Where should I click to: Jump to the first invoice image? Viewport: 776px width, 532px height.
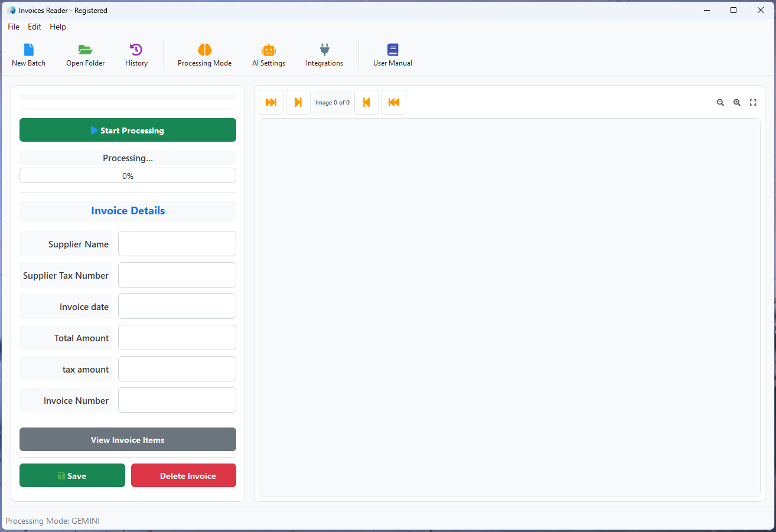coord(394,102)
